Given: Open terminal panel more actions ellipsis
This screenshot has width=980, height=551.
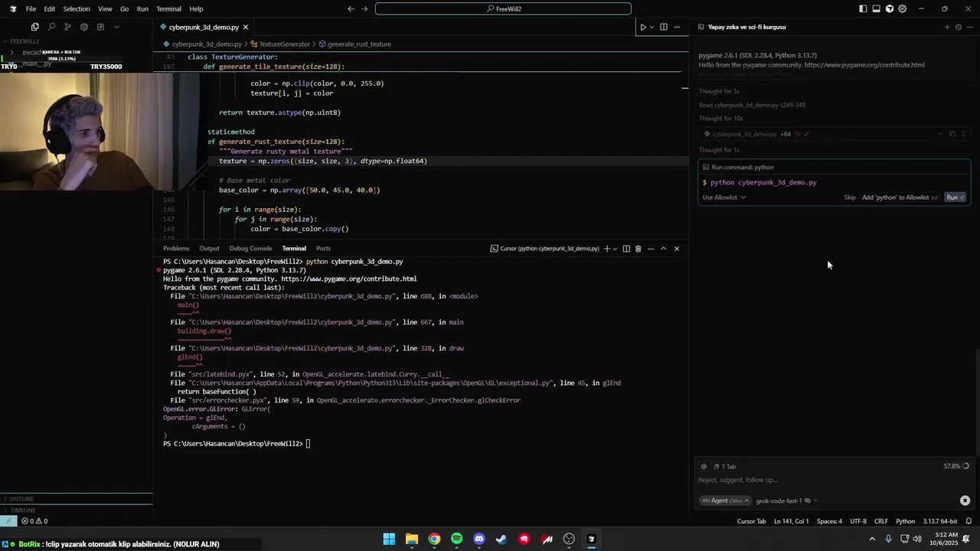Looking at the screenshot, I should pos(651,249).
